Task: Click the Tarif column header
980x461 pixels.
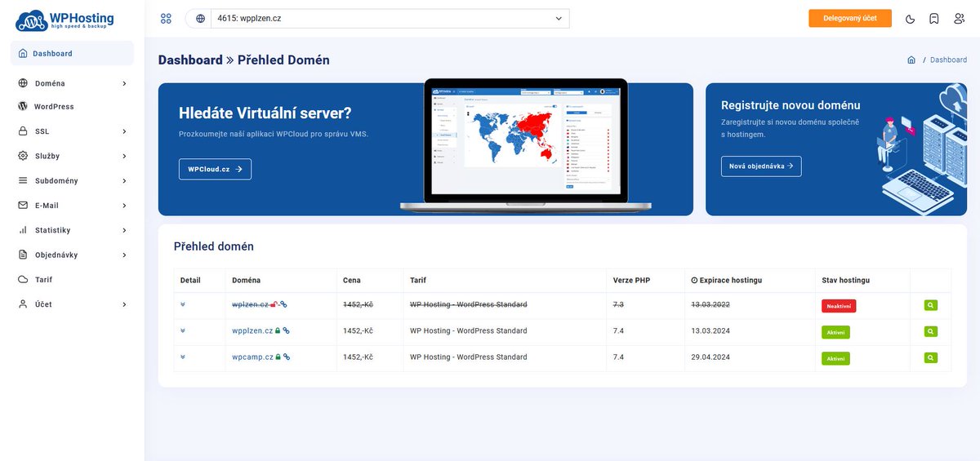Action: coord(418,280)
